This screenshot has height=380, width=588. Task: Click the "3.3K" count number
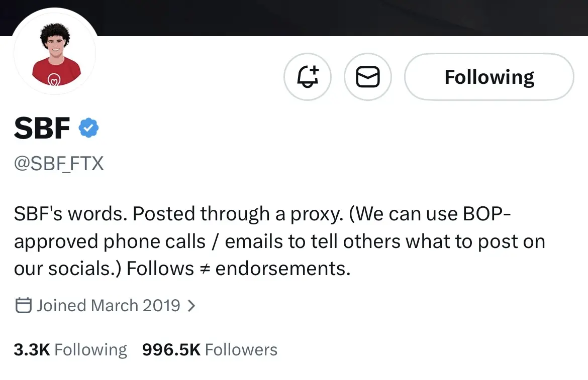pos(32,349)
